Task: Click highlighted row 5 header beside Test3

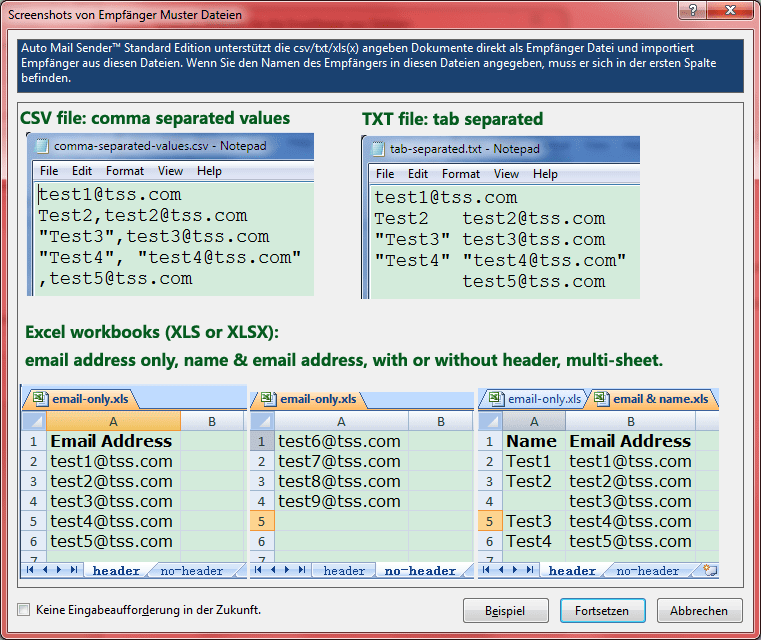Action: coord(490,521)
